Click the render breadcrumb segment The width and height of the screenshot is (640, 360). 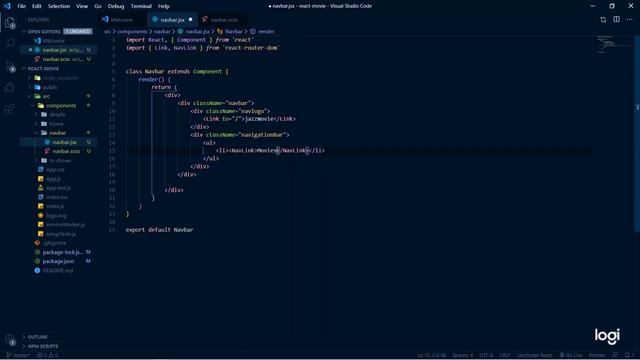[x=266, y=31]
